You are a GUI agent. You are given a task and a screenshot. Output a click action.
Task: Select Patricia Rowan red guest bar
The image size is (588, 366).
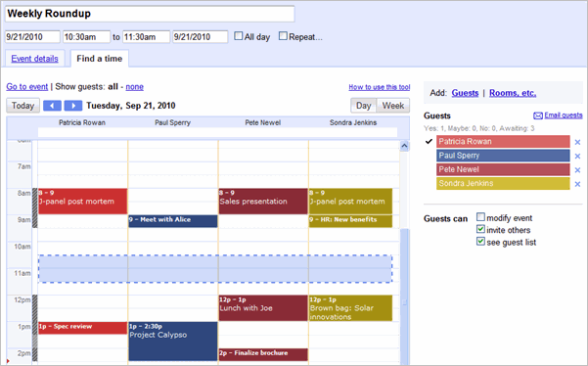(503, 141)
